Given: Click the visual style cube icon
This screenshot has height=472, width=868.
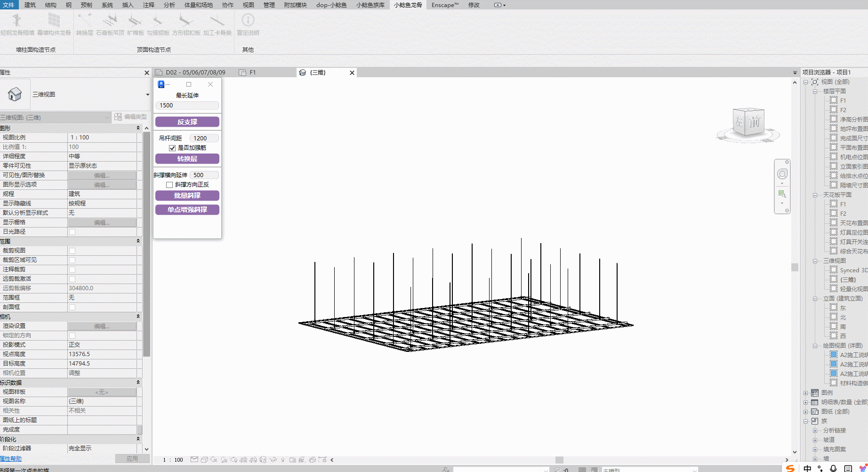Looking at the screenshot, I should (204, 460).
